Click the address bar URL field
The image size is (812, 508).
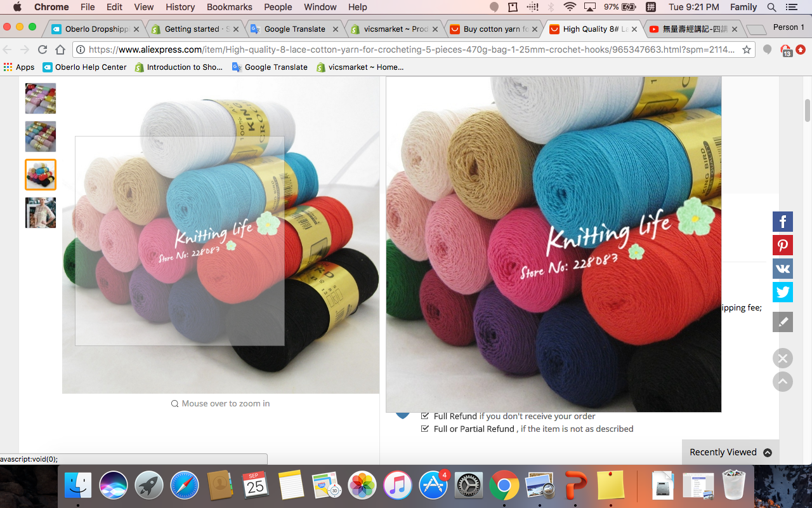coord(406,50)
